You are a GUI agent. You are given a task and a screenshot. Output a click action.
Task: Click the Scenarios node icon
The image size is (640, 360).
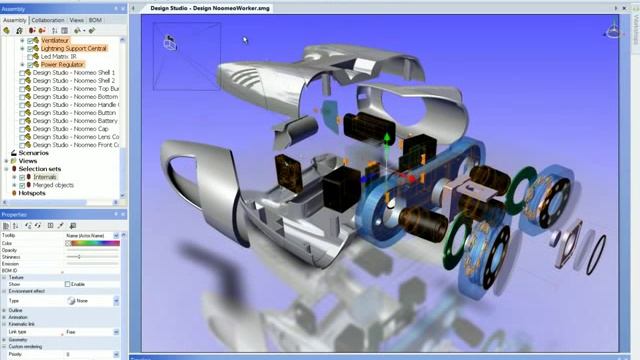tap(13, 153)
